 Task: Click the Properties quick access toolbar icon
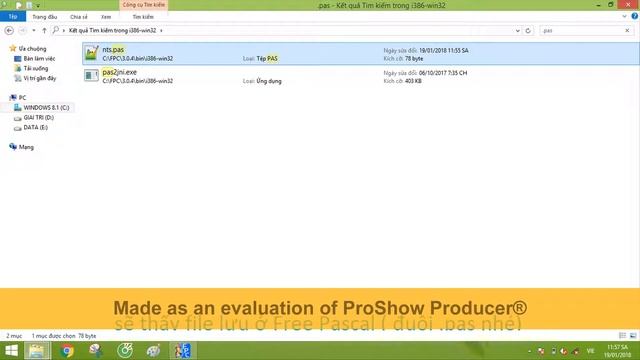[x=19, y=5]
